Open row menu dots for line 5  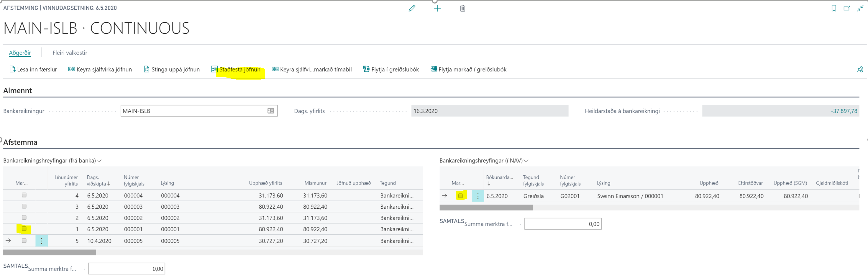pyautogui.click(x=42, y=241)
